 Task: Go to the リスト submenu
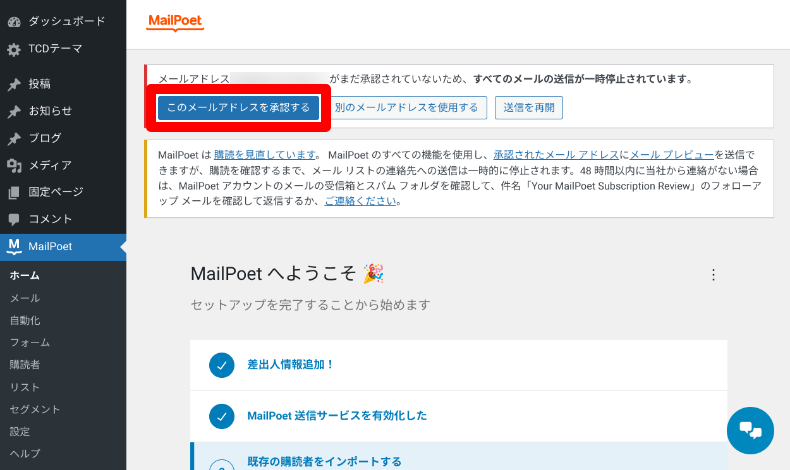[25, 387]
